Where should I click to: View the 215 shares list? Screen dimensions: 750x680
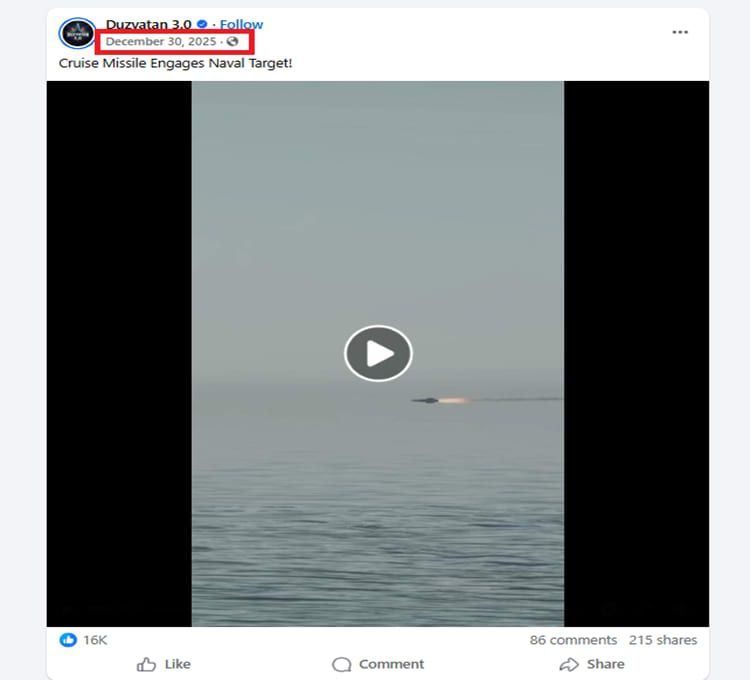663,640
